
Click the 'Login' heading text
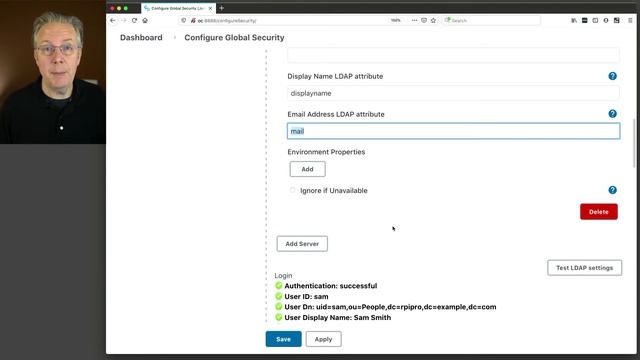283,276
